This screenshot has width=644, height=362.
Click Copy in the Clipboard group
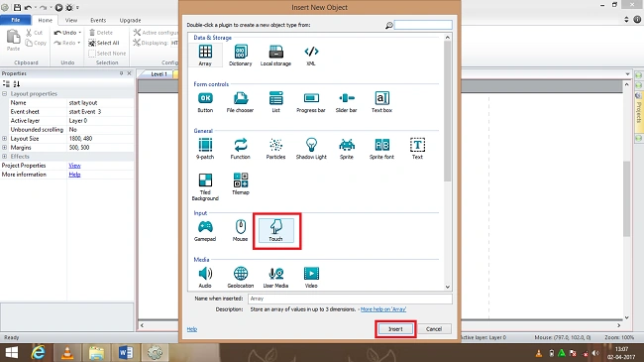click(36, 43)
